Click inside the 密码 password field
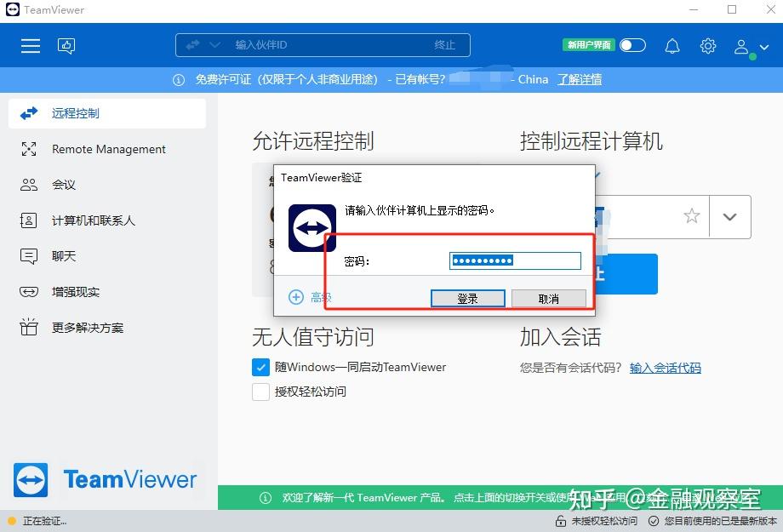783x532 pixels. pos(514,260)
